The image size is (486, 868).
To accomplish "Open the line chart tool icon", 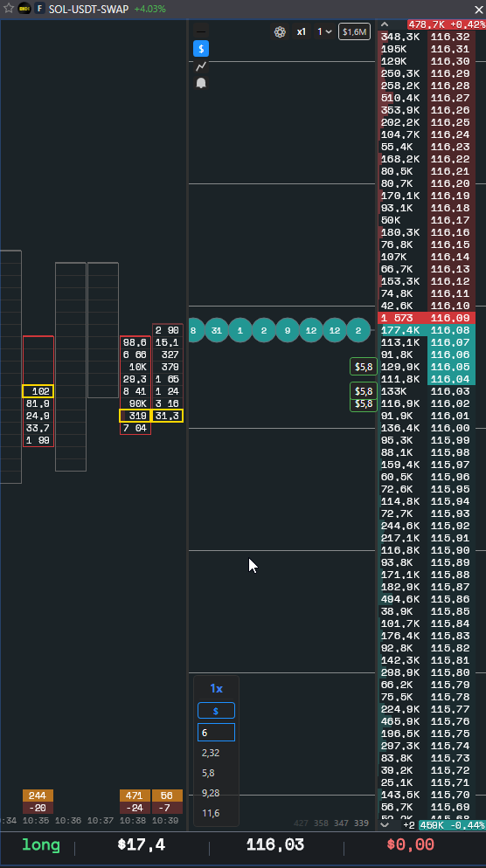I will [x=201, y=66].
